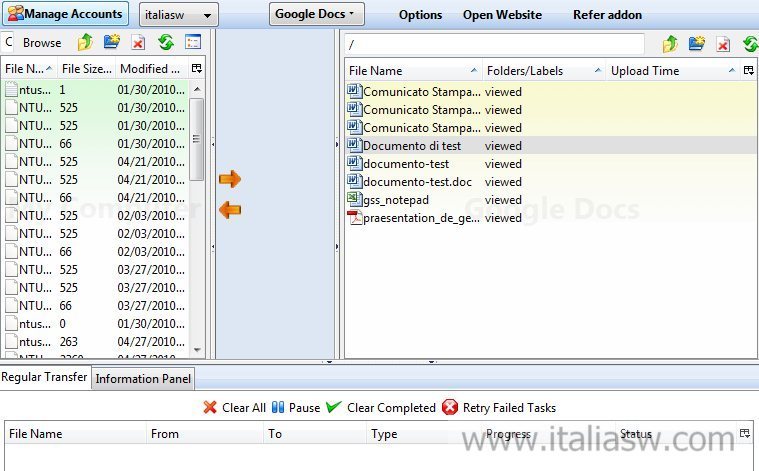Toggle list view icon in the local pane
The image size is (759, 471).
pos(193,43)
